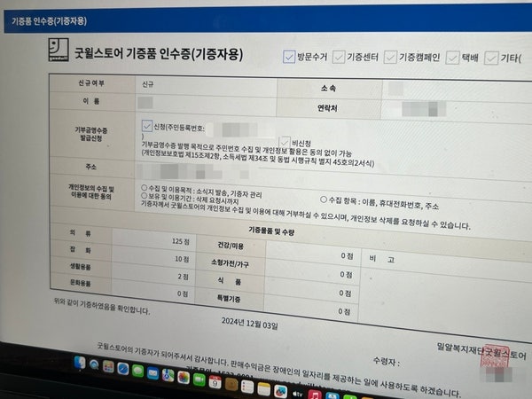
Task: Click the 보유 및 이용기간 line
Action: [x=190, y=199]
